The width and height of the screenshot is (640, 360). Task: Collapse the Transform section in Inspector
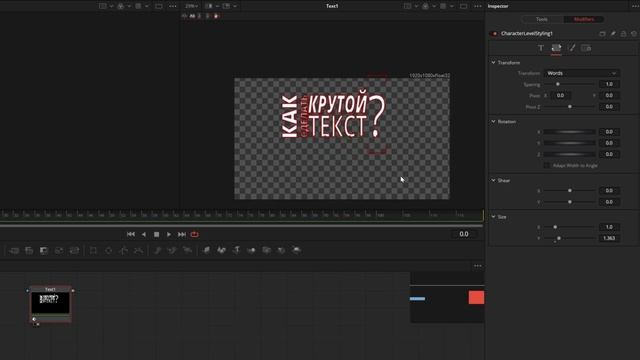click(x=493, y=62)
